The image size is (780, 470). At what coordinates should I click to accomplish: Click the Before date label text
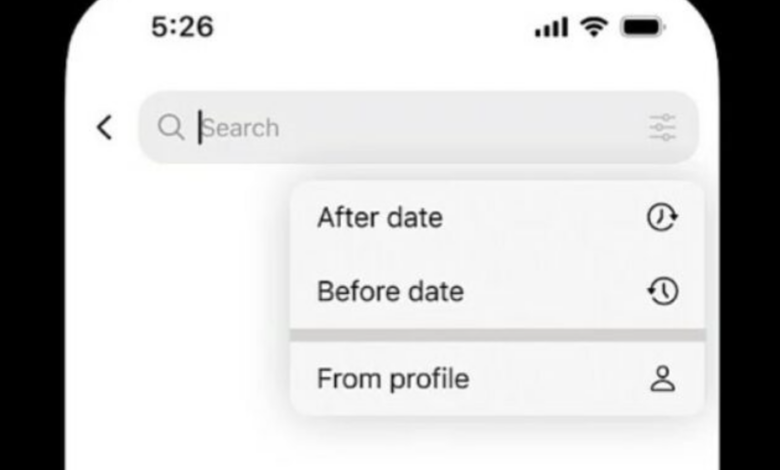click(x=390, y=291)
